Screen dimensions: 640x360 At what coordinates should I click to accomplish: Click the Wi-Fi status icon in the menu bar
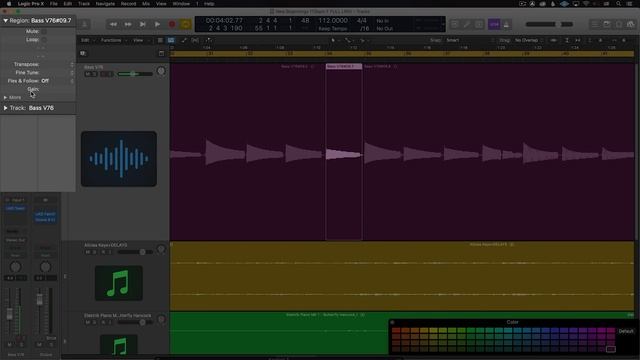[x=586, y=4]
